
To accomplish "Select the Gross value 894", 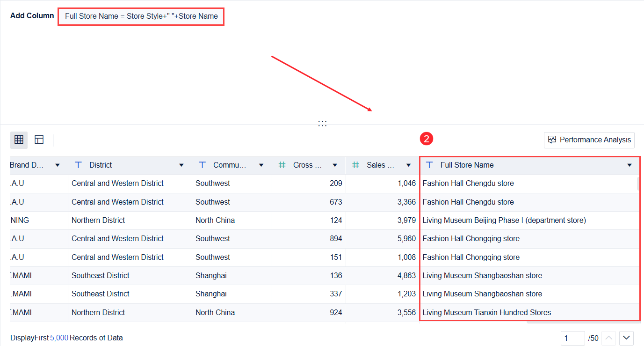I will [336, 238].
